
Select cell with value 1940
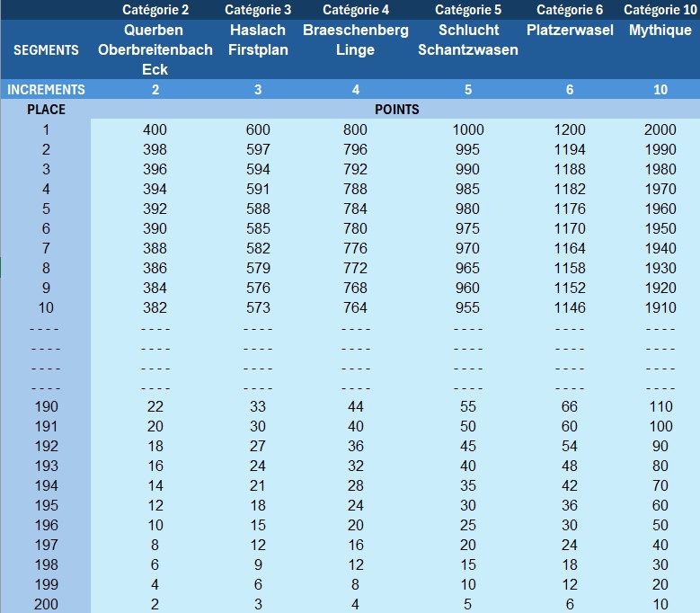[x=660, y=248]
